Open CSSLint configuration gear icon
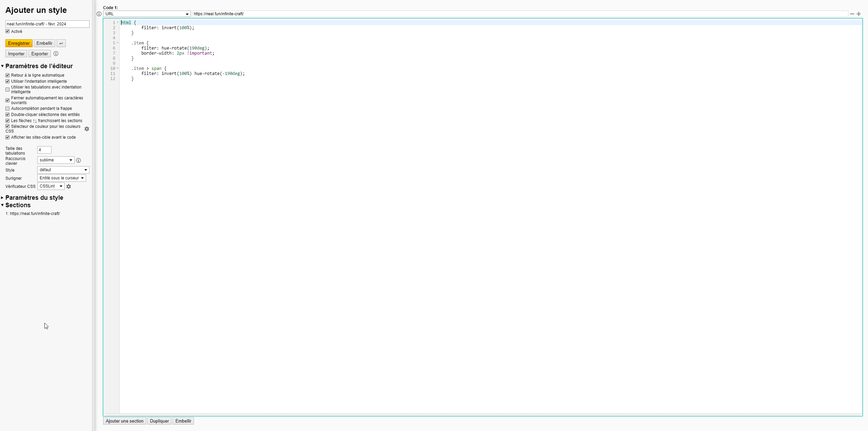This screenshot has width=868, height=431. click(69, 186)
